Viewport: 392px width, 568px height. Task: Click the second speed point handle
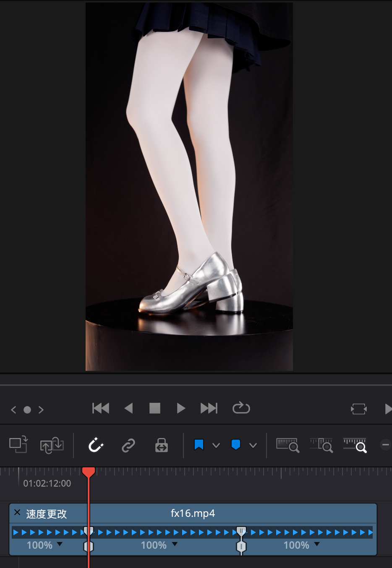pyautogui.click(x=241, y=532)
